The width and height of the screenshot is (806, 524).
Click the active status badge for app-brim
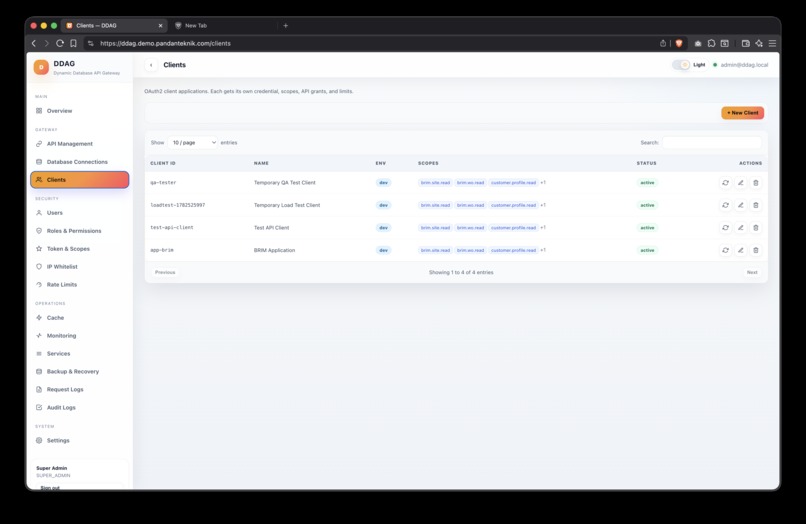coord(647,250)
